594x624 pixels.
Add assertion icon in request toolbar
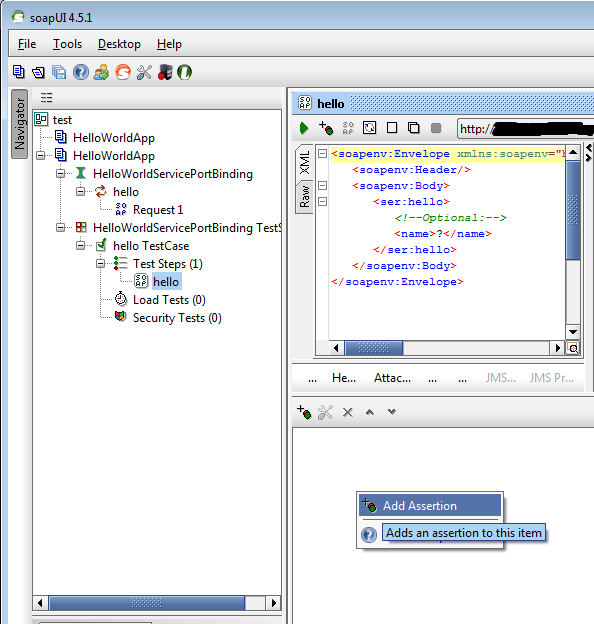click(326, 128)
